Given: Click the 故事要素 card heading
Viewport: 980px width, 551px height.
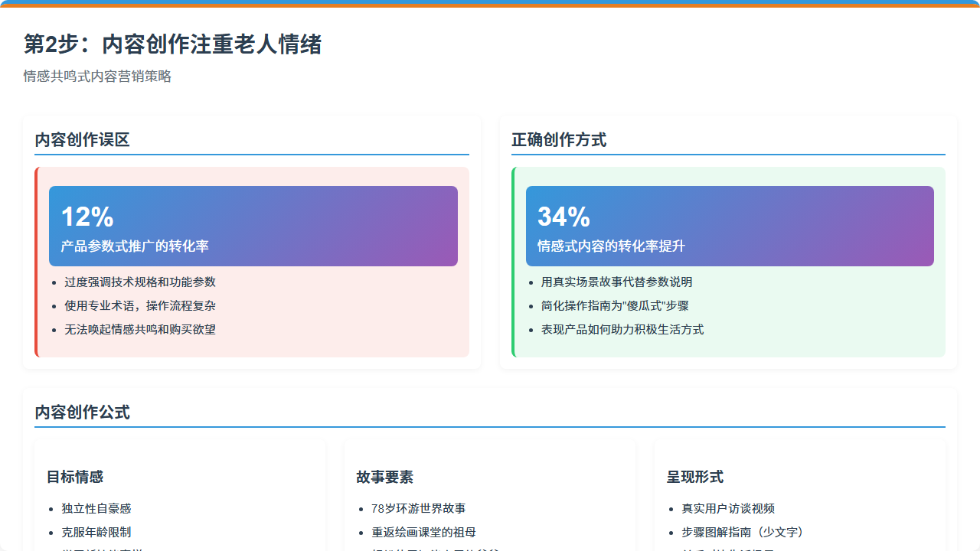Looking at the screenshot, I should 384,477.
